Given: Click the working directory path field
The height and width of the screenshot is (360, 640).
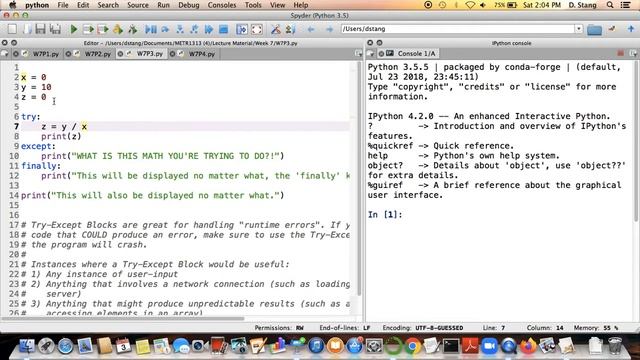Looking at the screenshot, I should [x=458, y=29].
